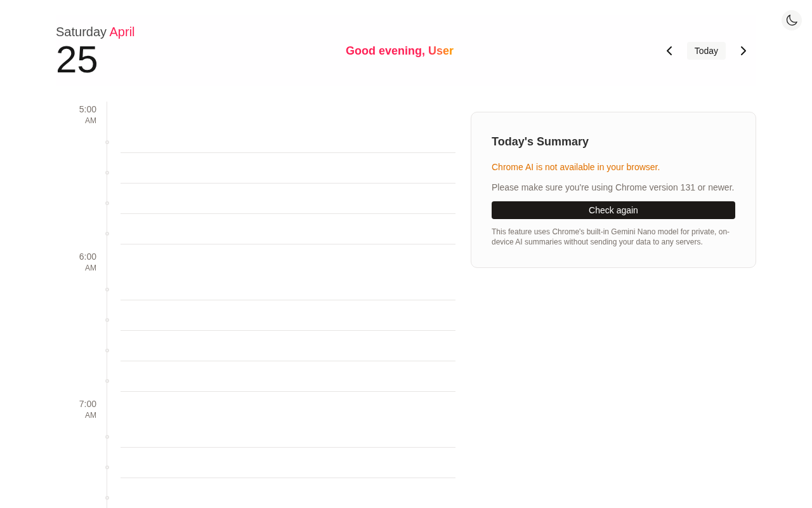This screenshot has width=812, height=508.
Task: Toggle dark mode with the moon icon
Action: [x=792, y=20]
